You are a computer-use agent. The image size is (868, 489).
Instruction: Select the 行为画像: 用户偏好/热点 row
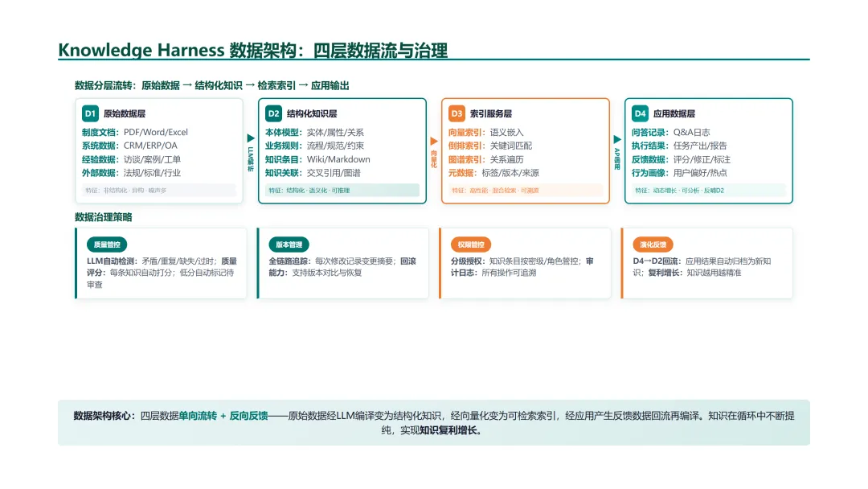[679, 173]
